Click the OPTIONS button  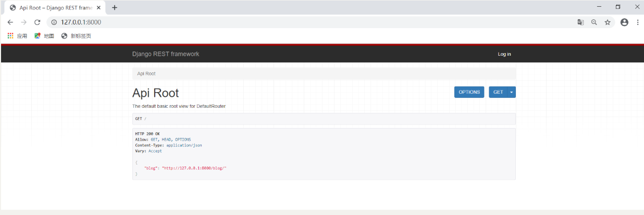[x=469, y=92]
